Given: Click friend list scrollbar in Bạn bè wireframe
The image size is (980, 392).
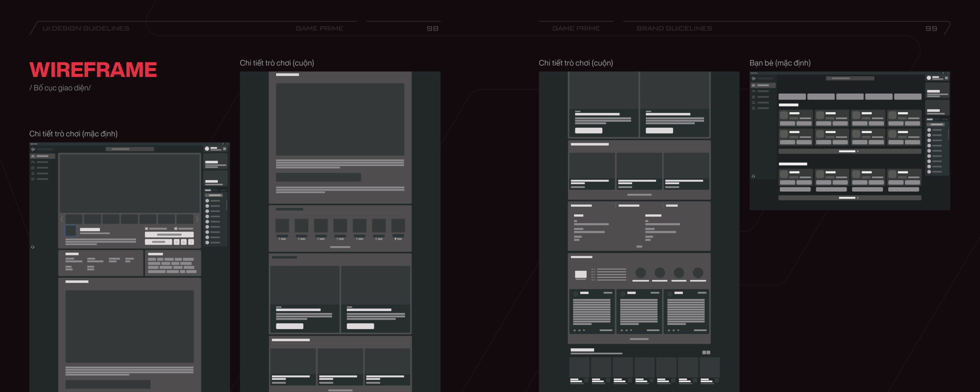Looking at the screenshot, I should [949, 134].
